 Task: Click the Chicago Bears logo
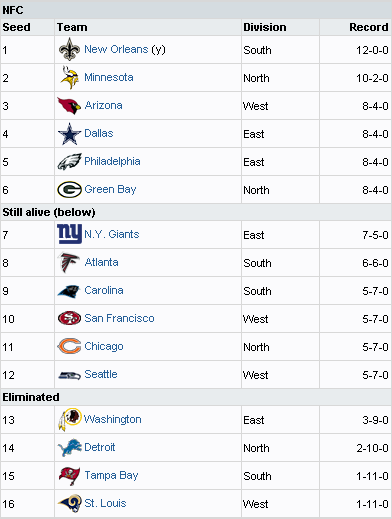69,346
